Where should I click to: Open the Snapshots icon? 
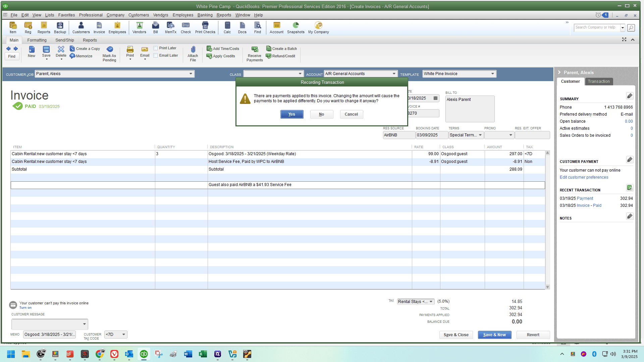tap(296, 27)
